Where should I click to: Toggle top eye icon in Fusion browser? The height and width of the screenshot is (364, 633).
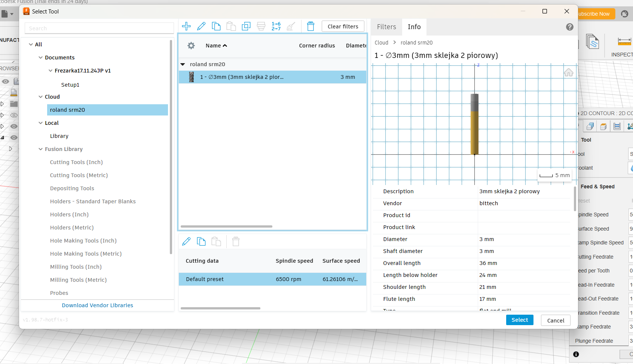click(x=5, y=81)
